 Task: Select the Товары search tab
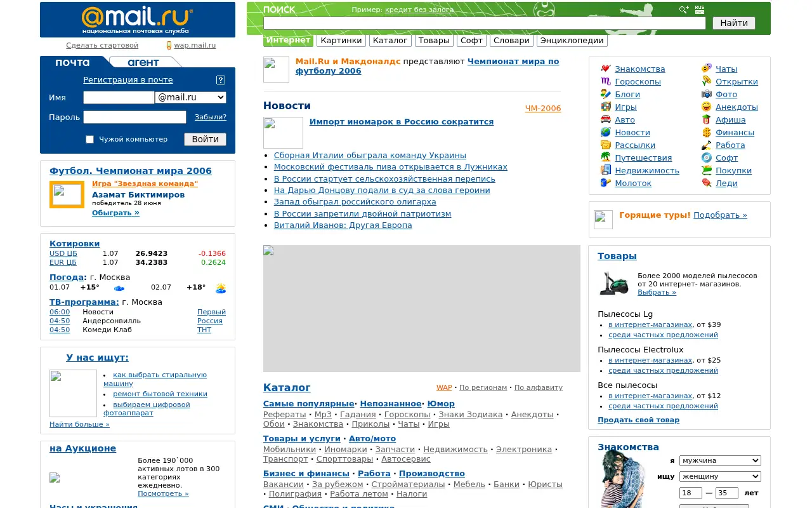point(434,41)
